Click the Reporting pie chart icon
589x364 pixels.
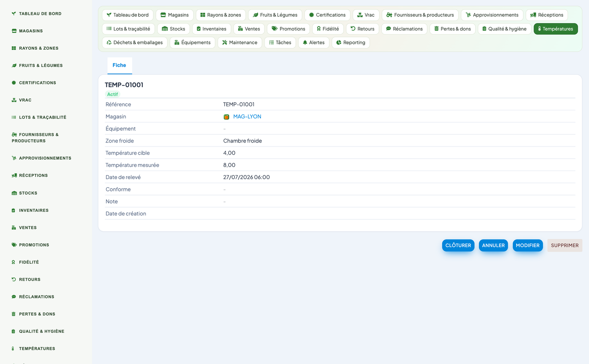[339, 43]
